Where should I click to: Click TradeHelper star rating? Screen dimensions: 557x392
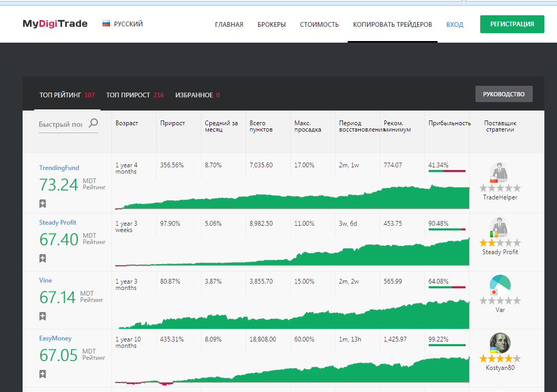click(500, 188)
